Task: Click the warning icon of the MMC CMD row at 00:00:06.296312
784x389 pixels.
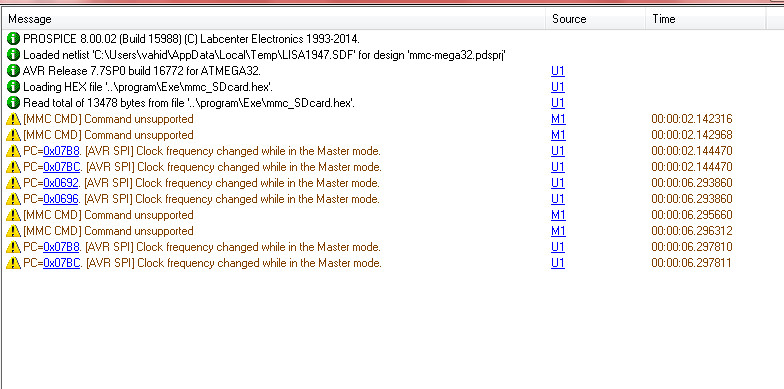Action: (x=14, y=231)
